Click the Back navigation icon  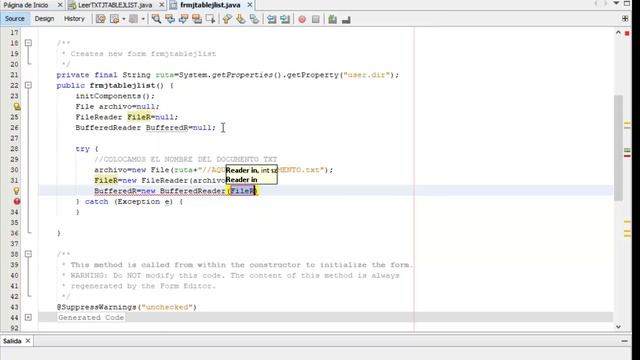point(115,19)
